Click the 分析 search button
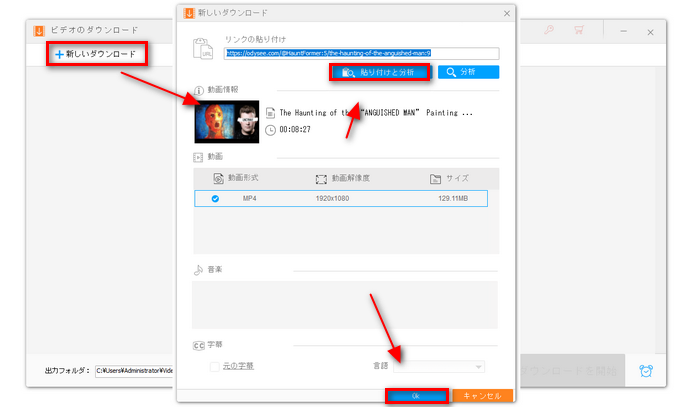The image size is (700, 407). [468, 72]
